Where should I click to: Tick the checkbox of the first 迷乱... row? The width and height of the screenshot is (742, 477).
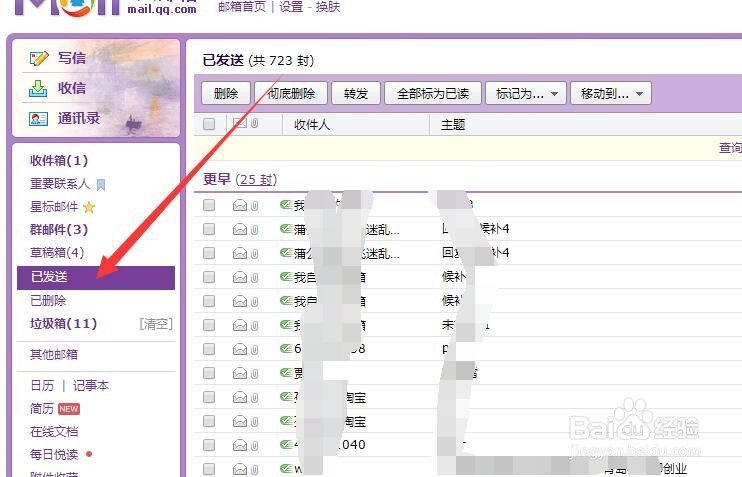209,230
